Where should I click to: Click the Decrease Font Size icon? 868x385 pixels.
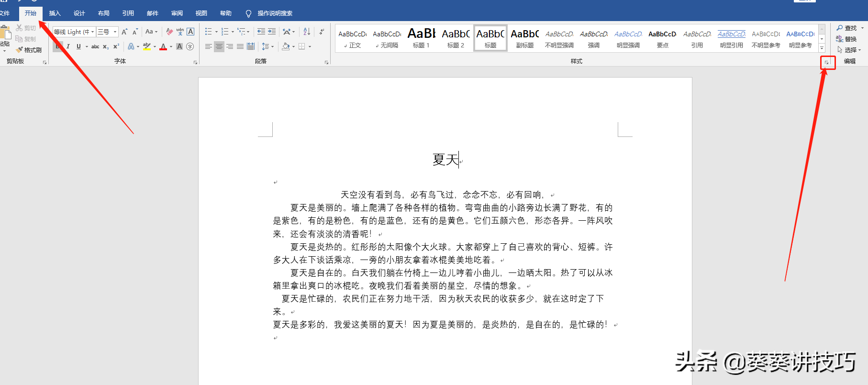coord(135,32)
